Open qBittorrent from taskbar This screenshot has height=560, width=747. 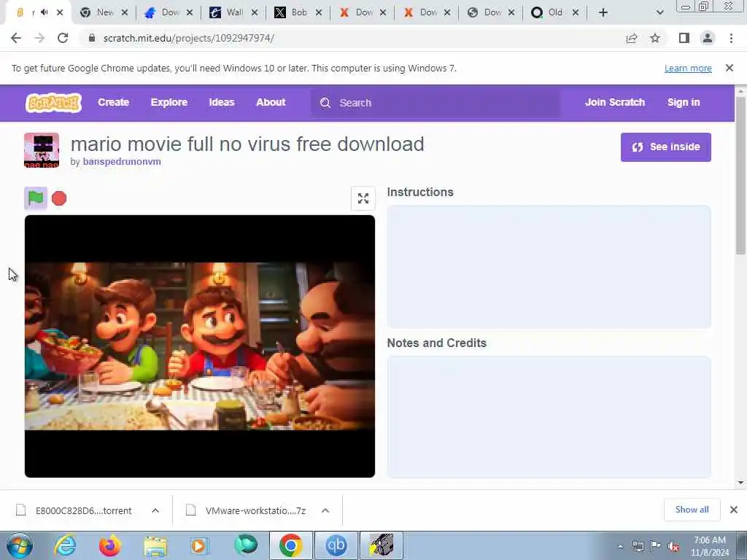point(336,545)
